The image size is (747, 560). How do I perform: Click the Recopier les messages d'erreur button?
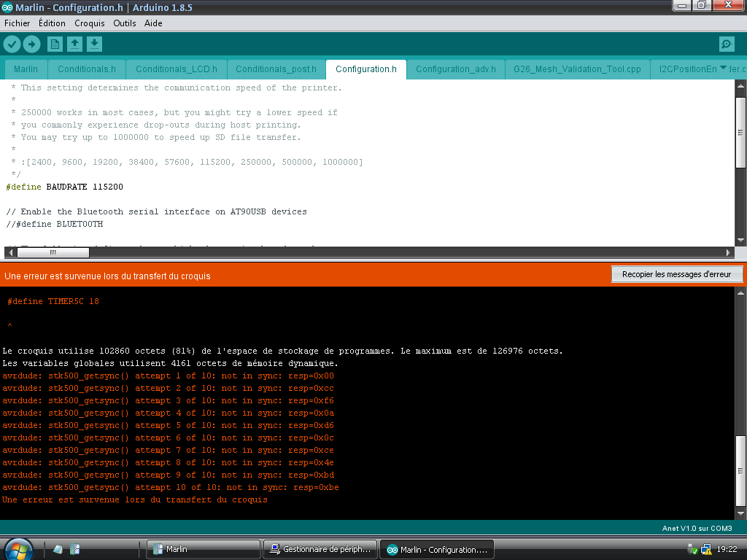coord(676,274)
